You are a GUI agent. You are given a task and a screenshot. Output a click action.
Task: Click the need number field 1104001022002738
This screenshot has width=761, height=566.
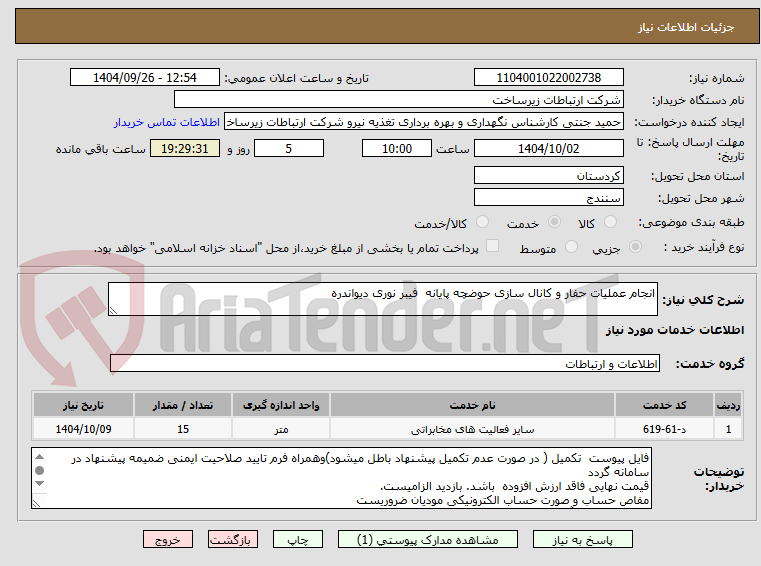pyautogui.click(x=548, y=78)
